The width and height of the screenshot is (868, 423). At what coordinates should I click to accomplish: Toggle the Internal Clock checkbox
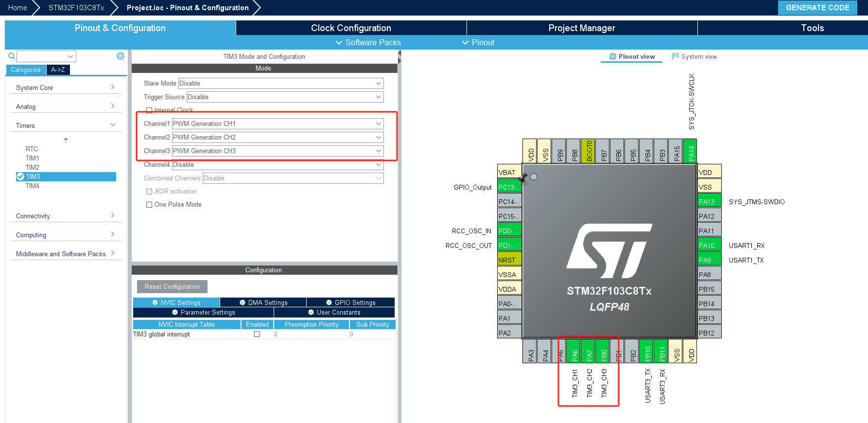149,110
